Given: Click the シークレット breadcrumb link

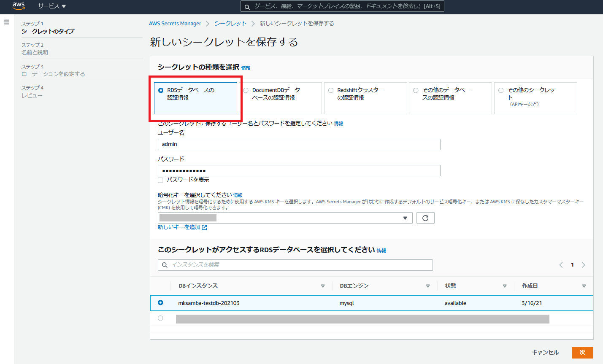Looking at the screenshot, I should click(230, 24).
